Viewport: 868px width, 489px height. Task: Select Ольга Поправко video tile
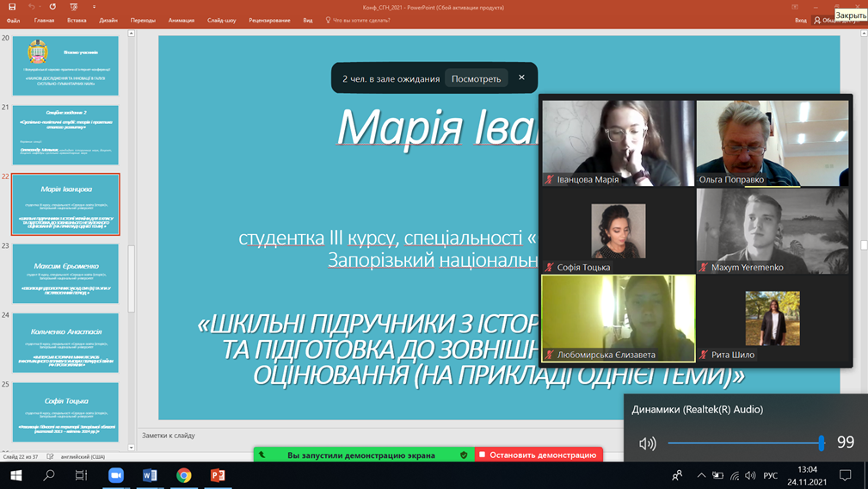[773, 143]
